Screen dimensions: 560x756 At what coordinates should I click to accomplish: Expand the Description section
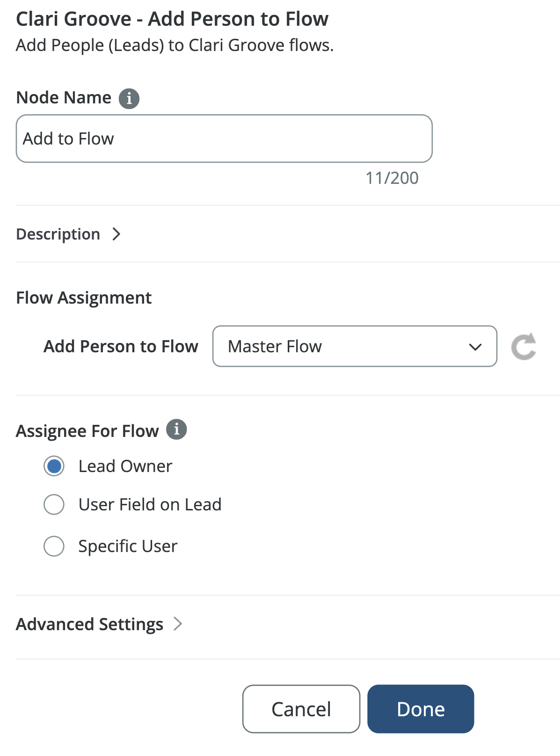[69, 234]
